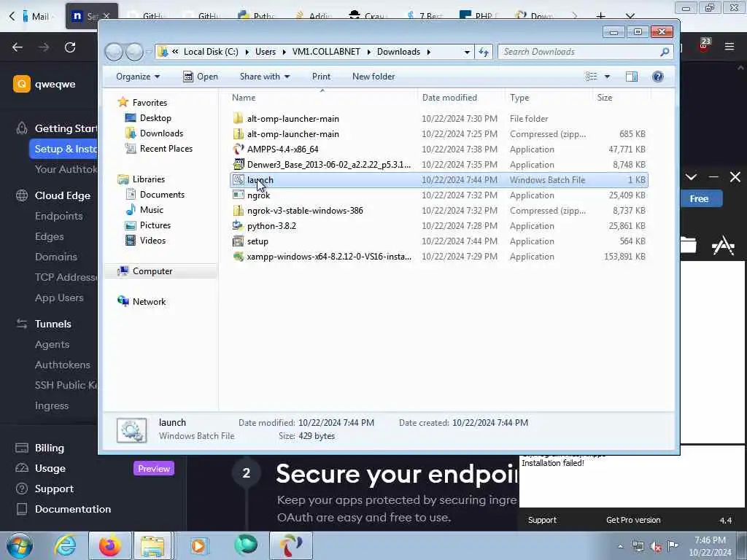747x560 pixels.
Task: Open the Organize menu
Action: pos(138,77)
